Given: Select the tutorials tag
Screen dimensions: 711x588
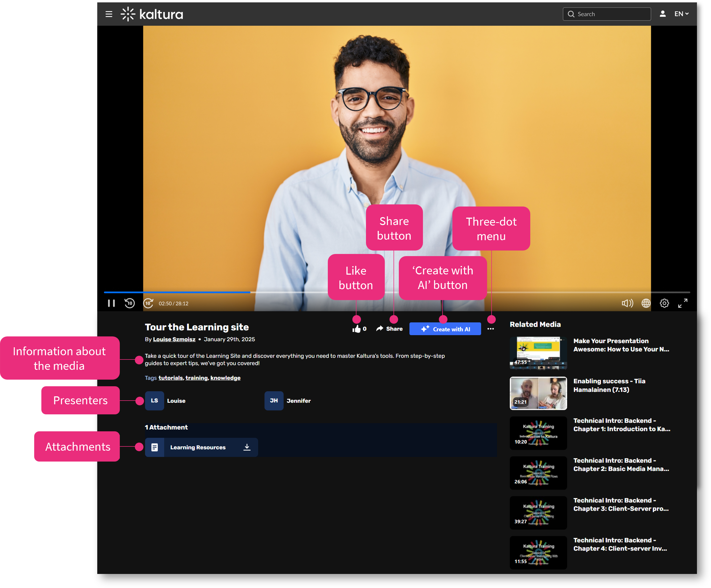Looking at the screenshot, I should tap(170, 378).
